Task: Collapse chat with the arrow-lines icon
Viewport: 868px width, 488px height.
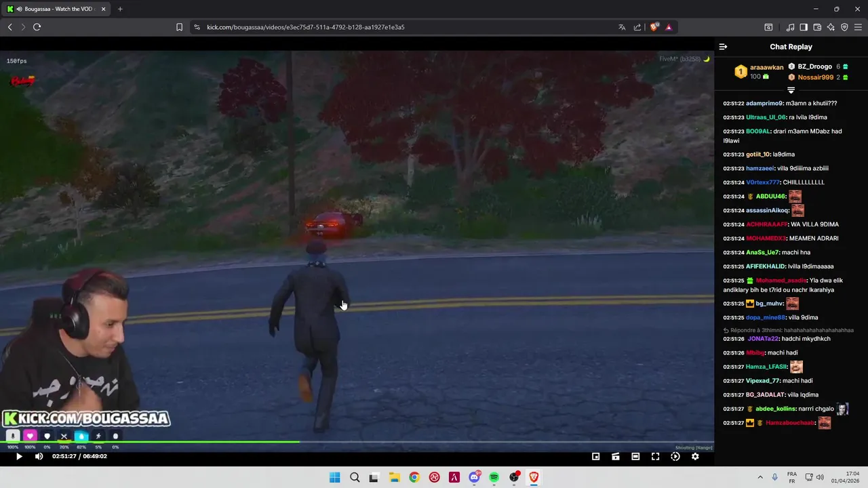Action: click(x=723, y=47)
